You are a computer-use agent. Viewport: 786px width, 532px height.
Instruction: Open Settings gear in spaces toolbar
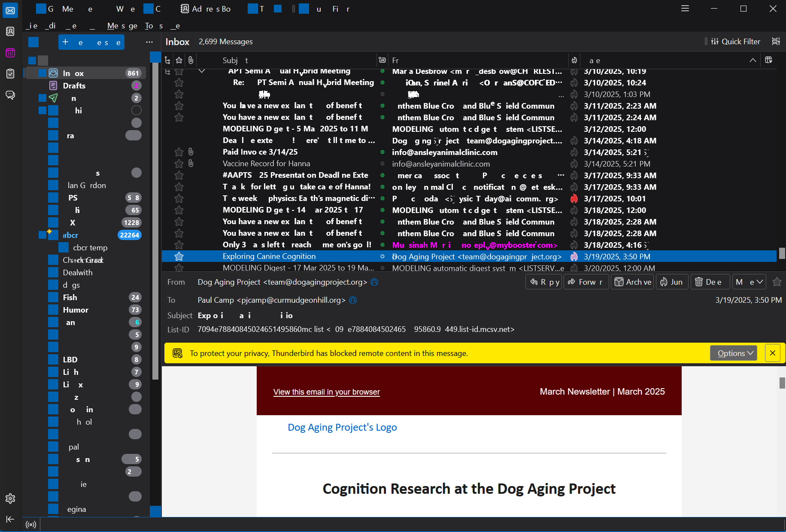(x=10, y=499)
